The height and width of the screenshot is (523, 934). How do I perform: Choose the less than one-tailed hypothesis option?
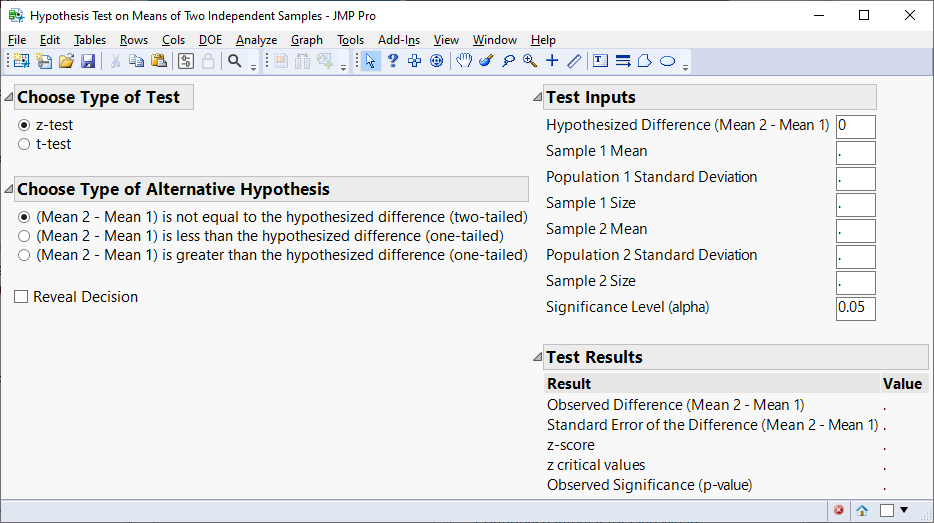click(x=24, y=236)
